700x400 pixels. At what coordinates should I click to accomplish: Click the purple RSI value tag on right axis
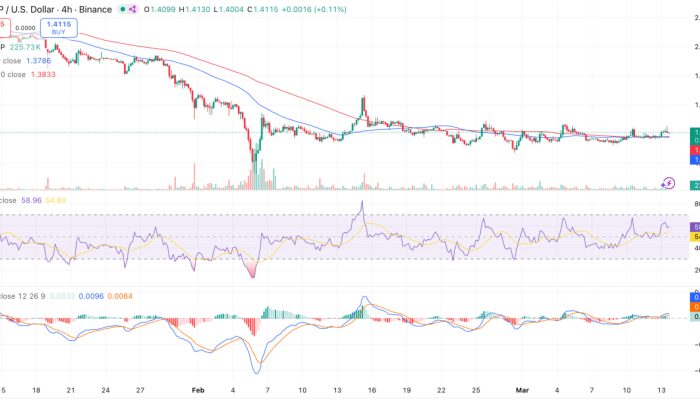pyautogui.click(x=695, y=228)
